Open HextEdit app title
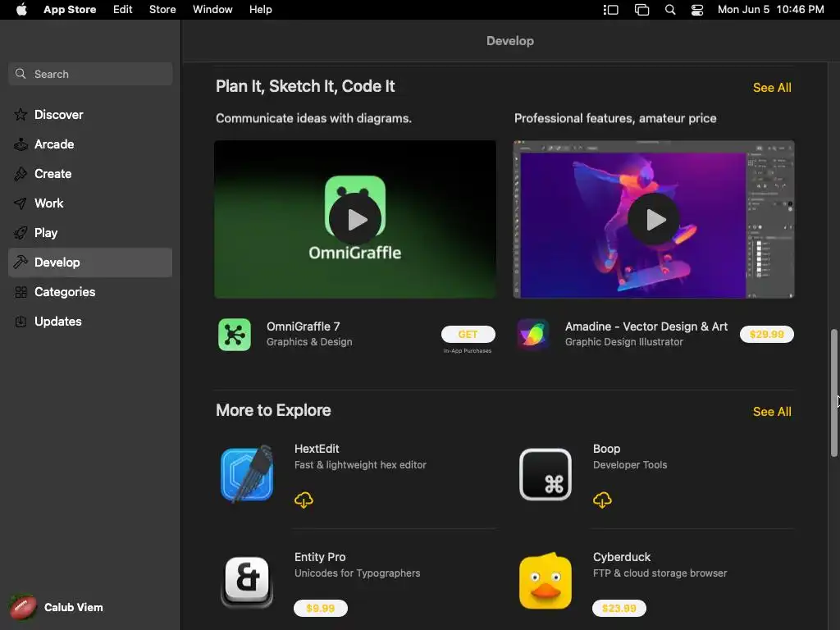 pos(317,449)
